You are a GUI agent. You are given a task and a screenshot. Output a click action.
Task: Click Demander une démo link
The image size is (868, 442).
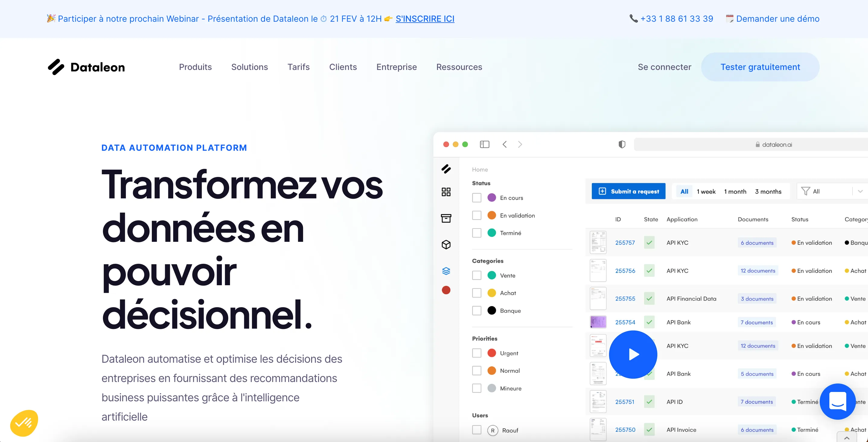point(778,18)
